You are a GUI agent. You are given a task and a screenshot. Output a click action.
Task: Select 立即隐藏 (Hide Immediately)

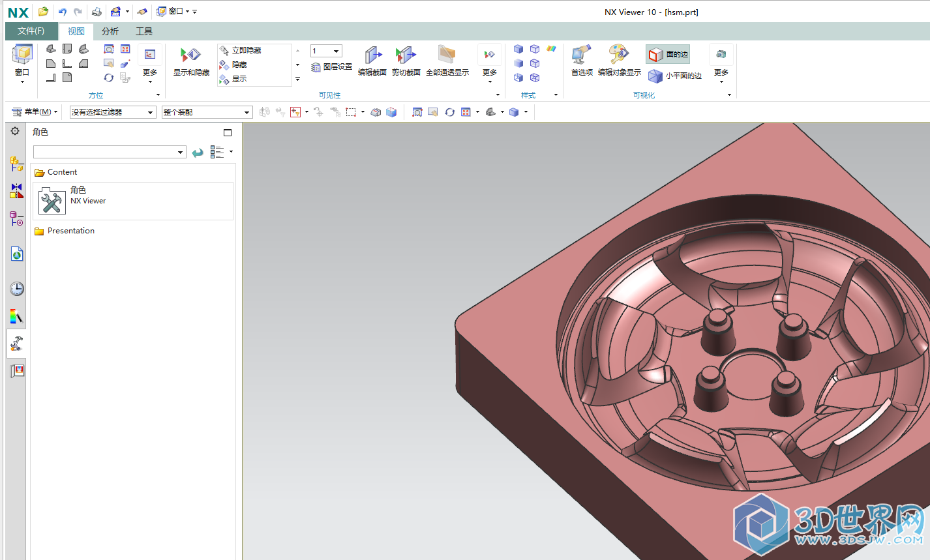(x=241, y=50)
